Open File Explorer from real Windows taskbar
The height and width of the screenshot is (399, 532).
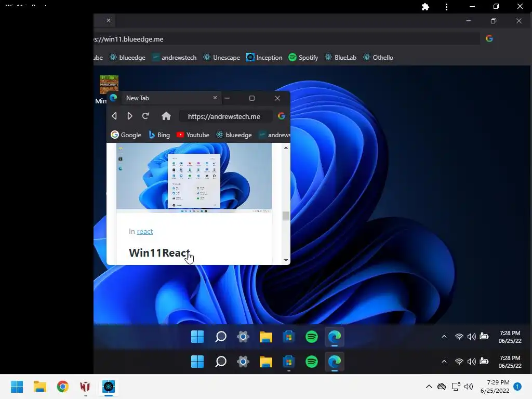tap(39, 387)
